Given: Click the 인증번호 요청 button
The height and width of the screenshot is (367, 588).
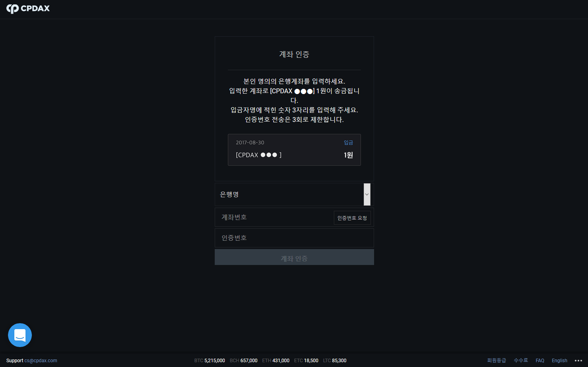Looking at the screenshot, I should [x=352, y=218].
